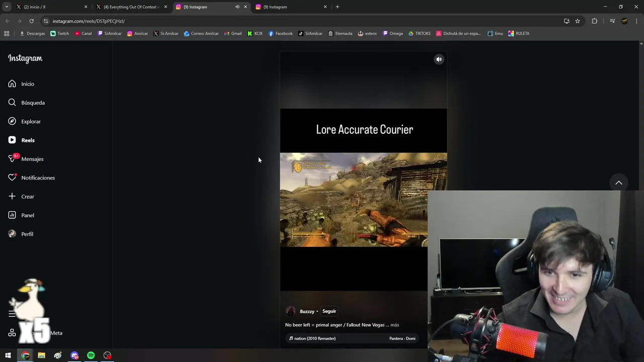Open a new browser tab
Image resolution: width=644 pixels, height=362 pixels.
(x=337, y=7)
